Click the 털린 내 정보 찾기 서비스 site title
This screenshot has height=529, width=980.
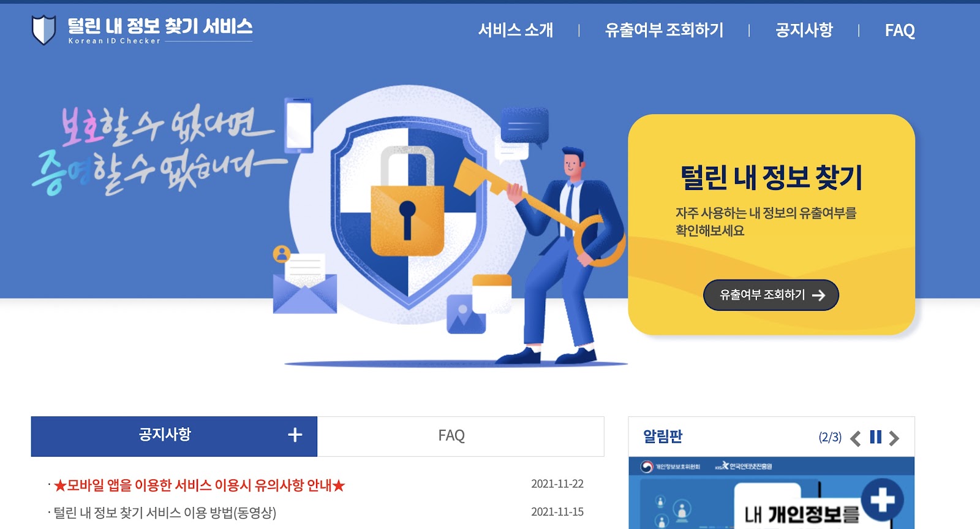pyautogui.click(x=160, y=26)
